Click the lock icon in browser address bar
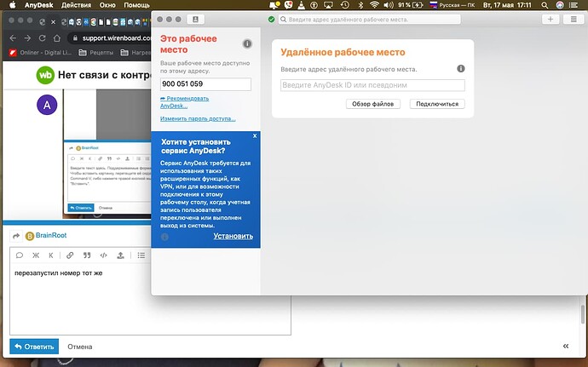Viewport: 588px width, 367px height. click(75, 38)
